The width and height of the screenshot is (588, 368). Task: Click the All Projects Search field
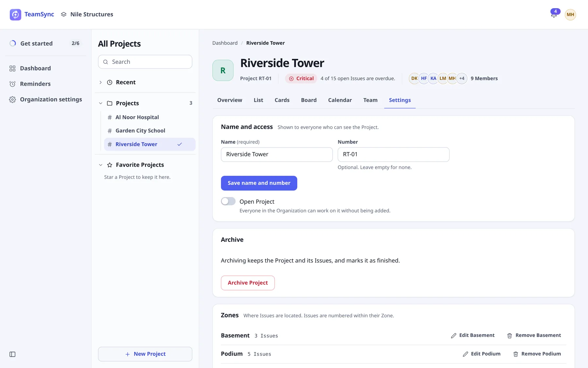coord(145,62)
